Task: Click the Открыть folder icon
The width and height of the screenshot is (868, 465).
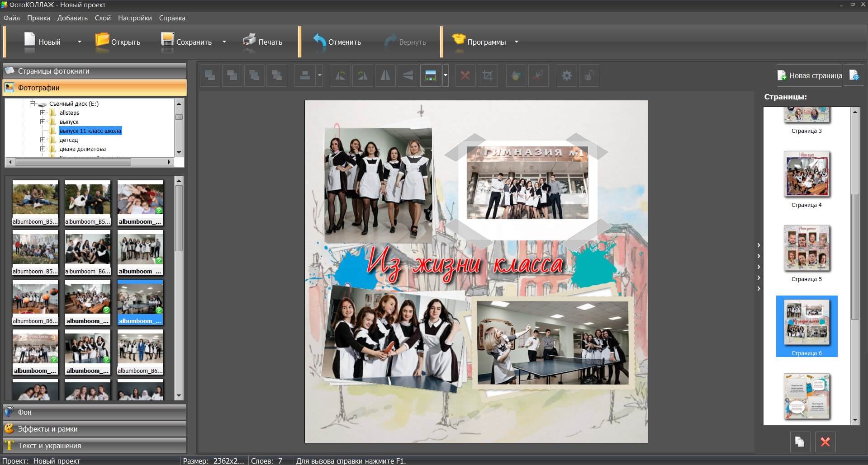Action: coord(102,40)
